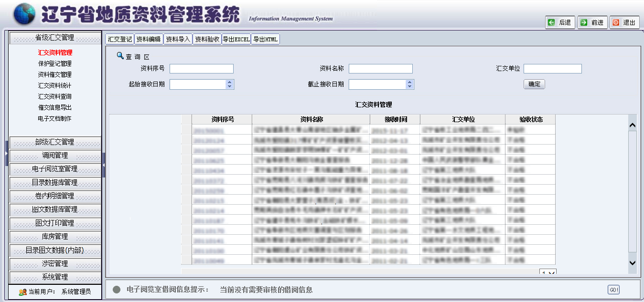Click the table scrollbar down arrow
This screenshot has width=644, height=302.
(x=633, y=262)
